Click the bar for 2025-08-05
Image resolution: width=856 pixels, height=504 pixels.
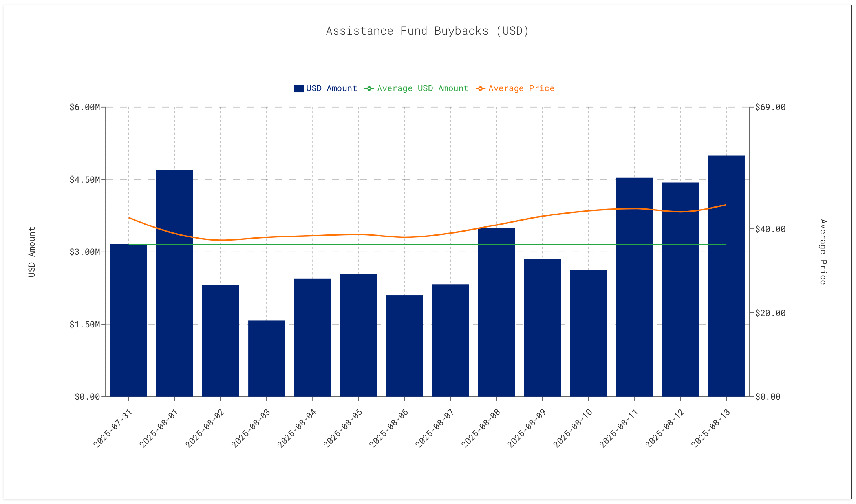pyautogui.click(x=358, y=336)
